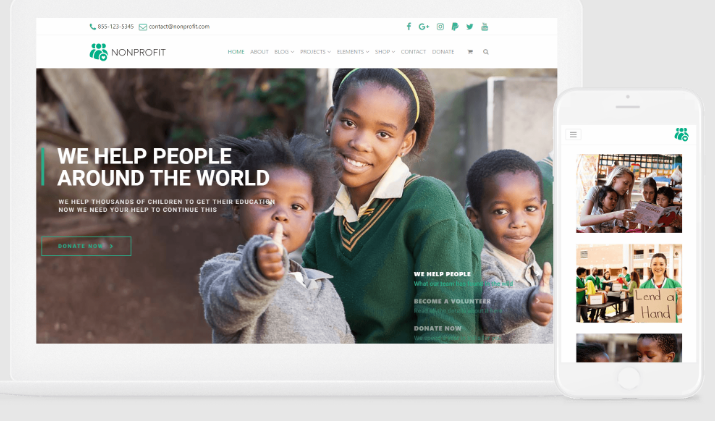Expand the Elements dropdown menu
The image size is (715, 421).
point(353,52)
